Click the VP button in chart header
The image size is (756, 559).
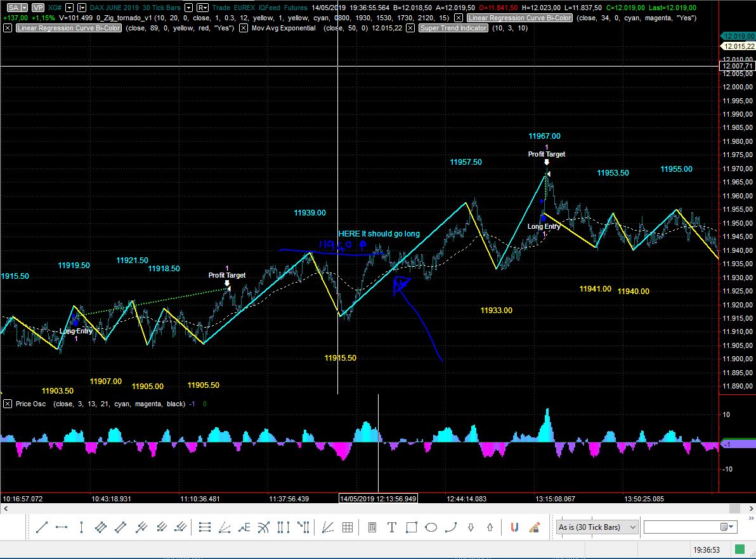coord(37,8)
